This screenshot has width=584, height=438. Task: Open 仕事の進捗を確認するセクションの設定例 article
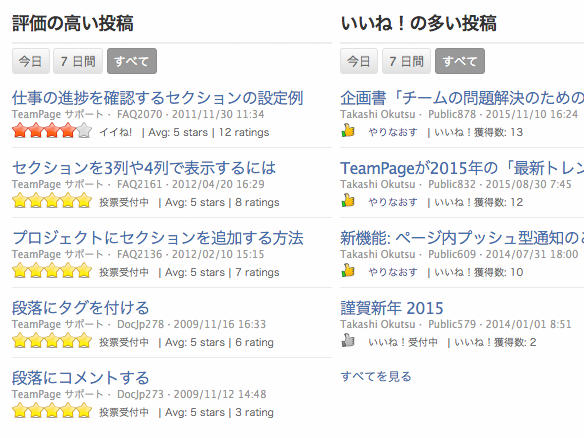158,98
